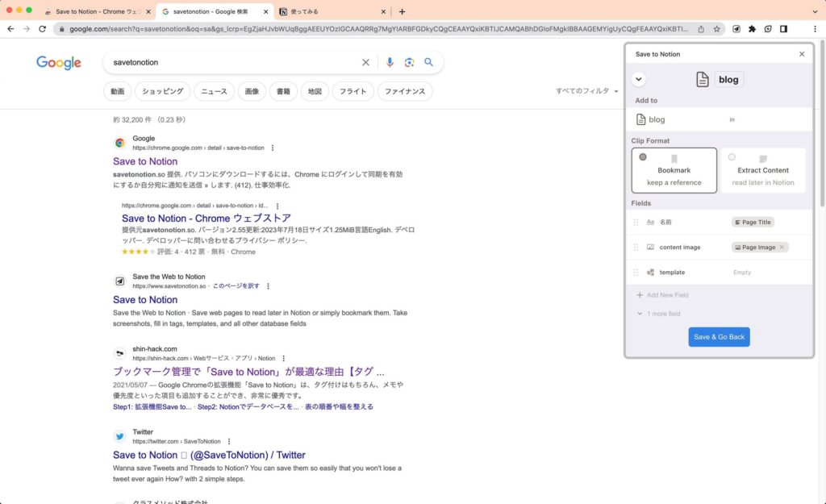Filter results by 画像
Image resolution: width=826 pixels, height=504 pixels.
tap(252, 91)
